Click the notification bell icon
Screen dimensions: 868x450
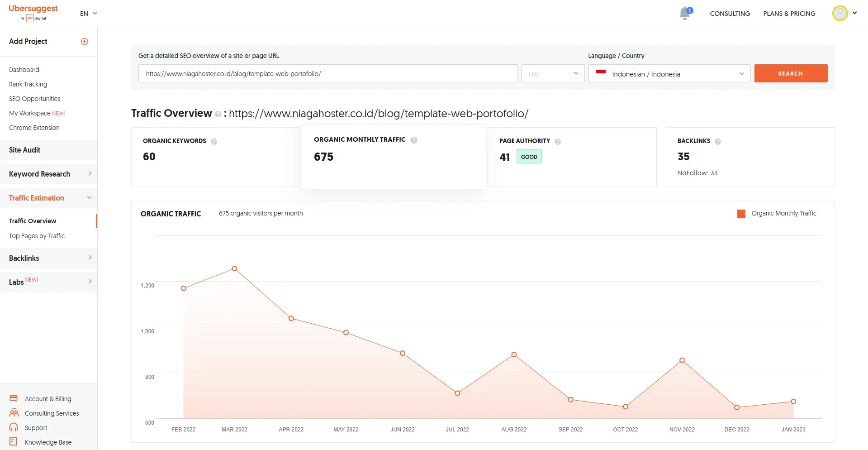685,14
